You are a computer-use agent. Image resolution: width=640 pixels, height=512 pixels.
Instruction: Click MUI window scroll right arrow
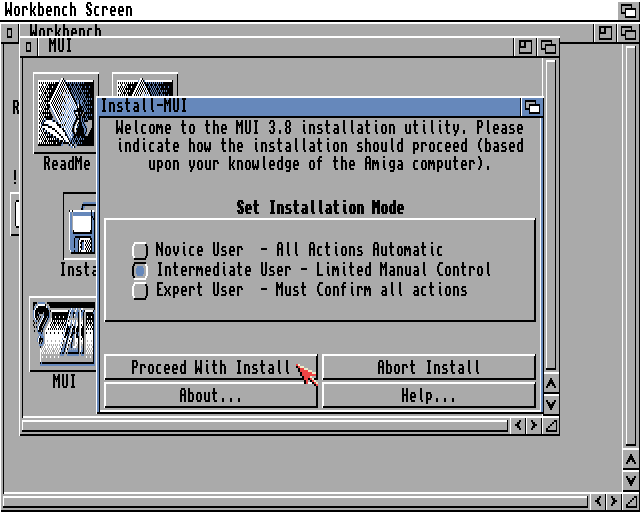534,425
